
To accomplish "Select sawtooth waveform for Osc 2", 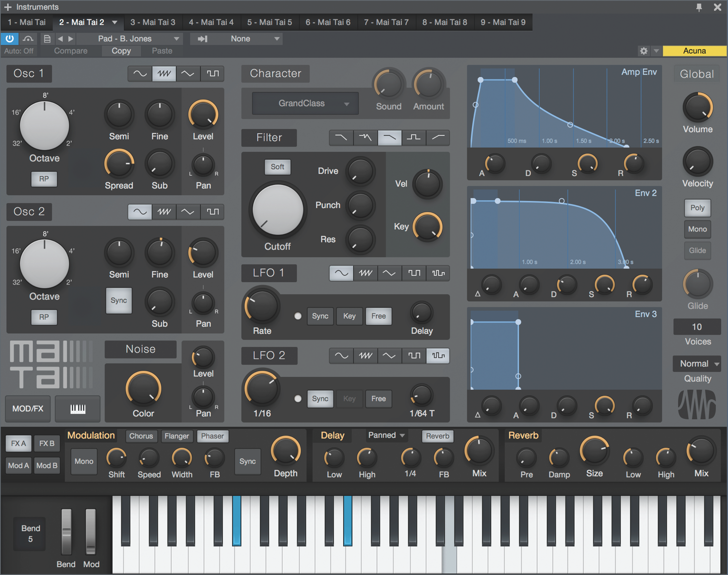I will pos(164,212).
